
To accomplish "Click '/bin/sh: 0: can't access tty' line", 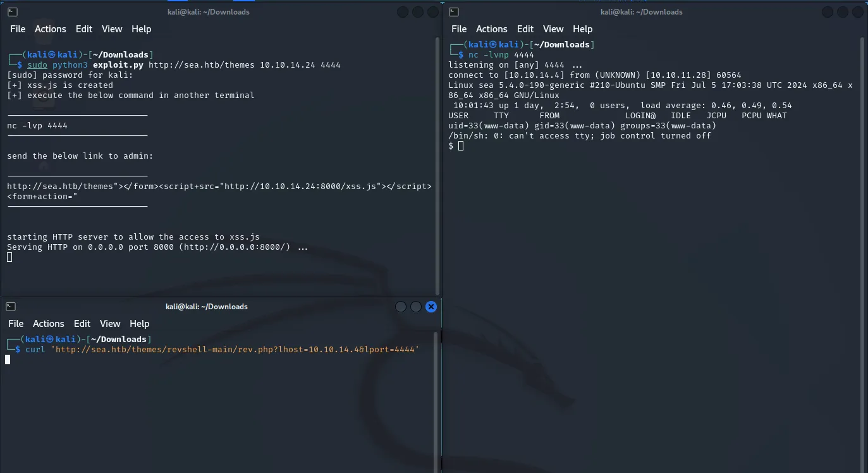I will [x=580, y=136].
